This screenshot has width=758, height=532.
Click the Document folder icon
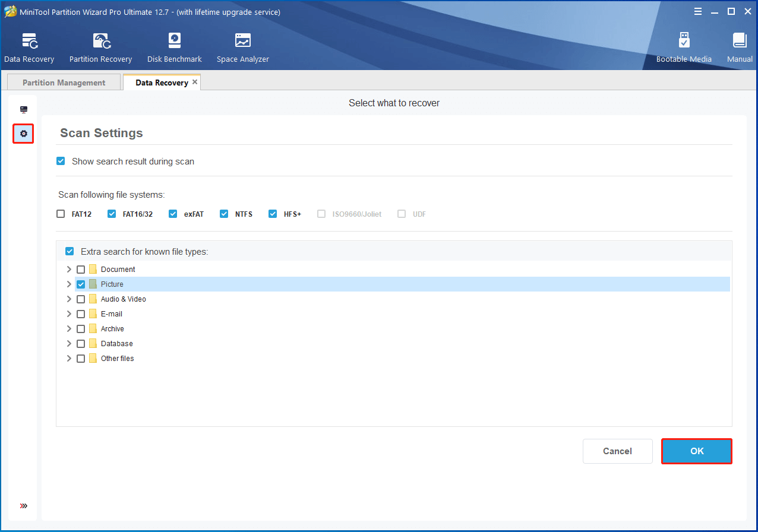[x=93, y=269]
